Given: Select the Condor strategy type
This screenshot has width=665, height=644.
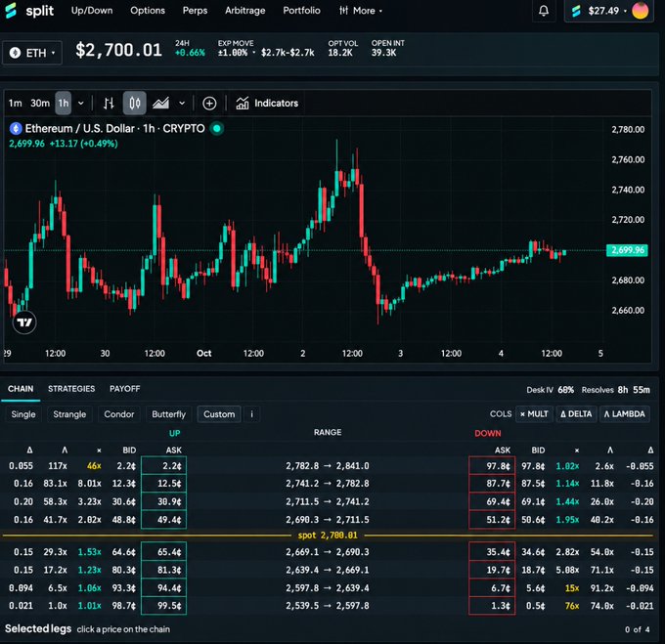Looking at the screenshot, I should click(118, 414).
